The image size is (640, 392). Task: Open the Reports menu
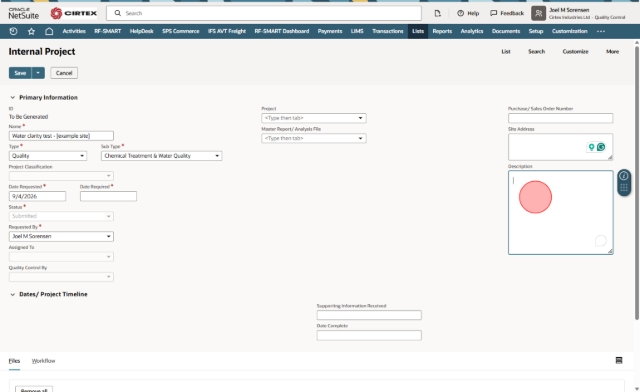[x=442, y=31]
